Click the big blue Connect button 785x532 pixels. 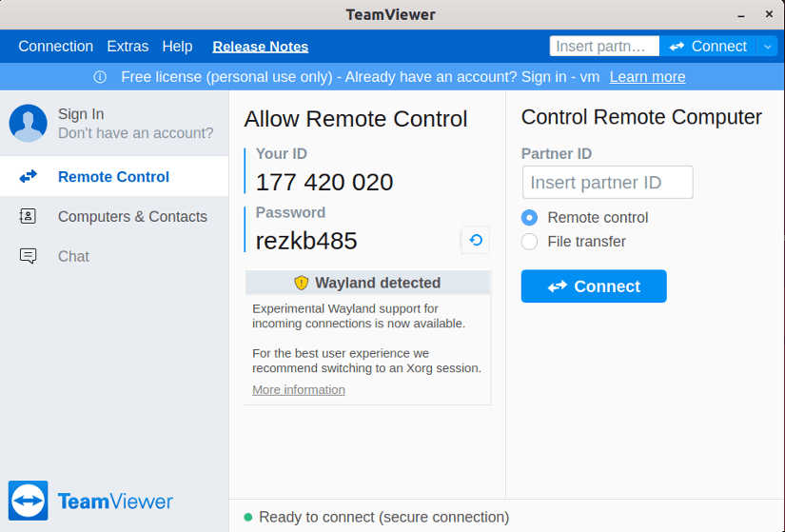(594, 286)
